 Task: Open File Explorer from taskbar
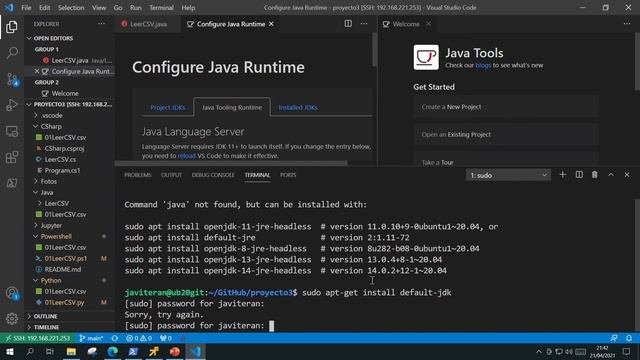pyautogui.click(x=71, y=351)
